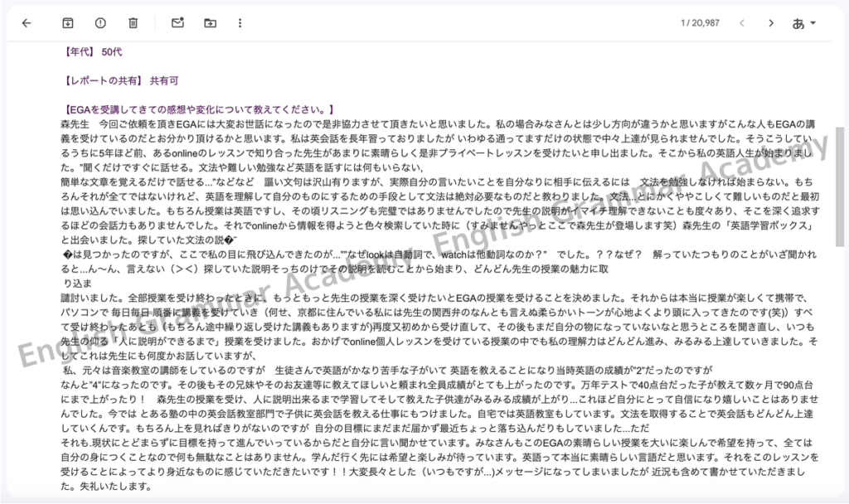Open the three-dot More options menu
849x504 pixels.
point(240,23)
